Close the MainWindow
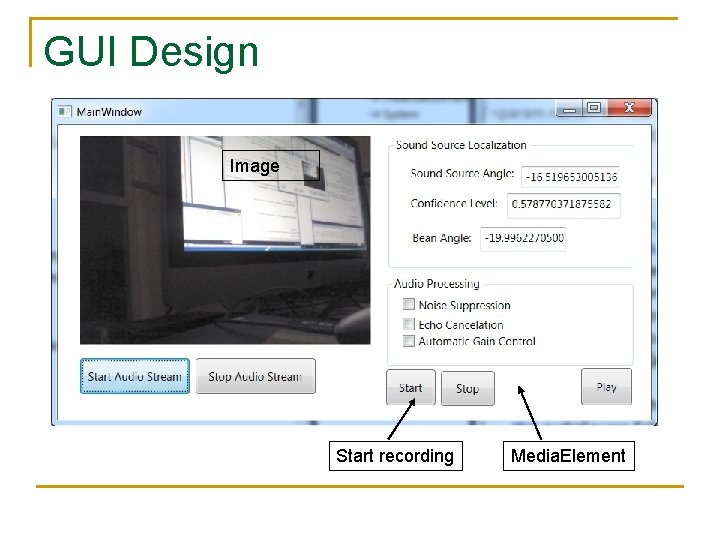The width and height of the screenshot is (720, 540). tap(629, 108)
